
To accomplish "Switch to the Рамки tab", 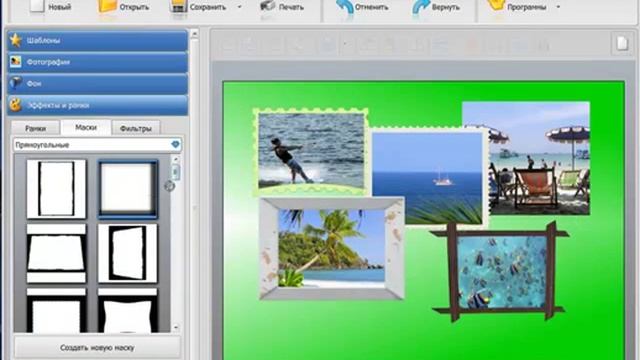I will 36,128.
